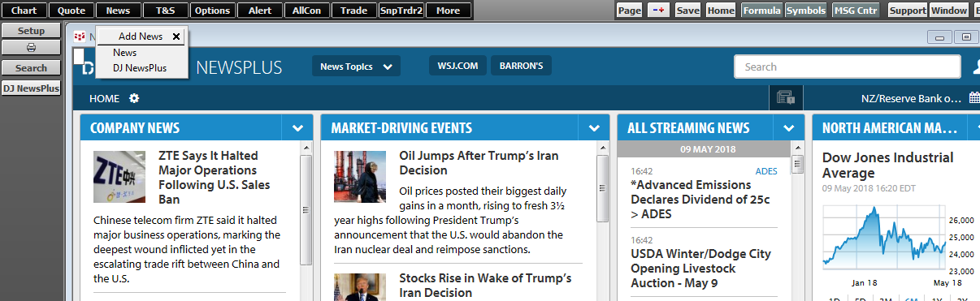
Task: Open Stocks Rise in Wake headline
Action: [x=485, y=286]
